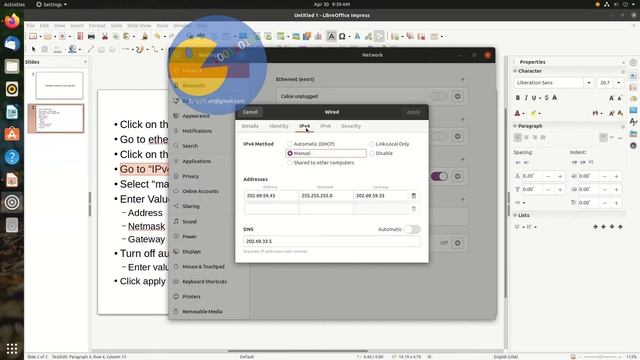Screen dimensions: 640x360
Task: Select slide 1 thumbnail in Slides panel
Action: click(59, 85)
